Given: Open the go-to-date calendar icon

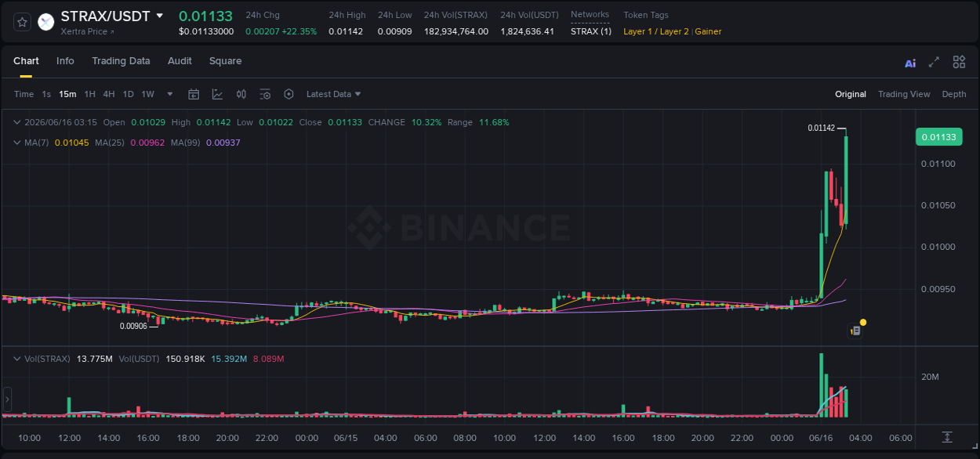Looking at the screenshot, I should pyautogui.click(x=194, y=94).
